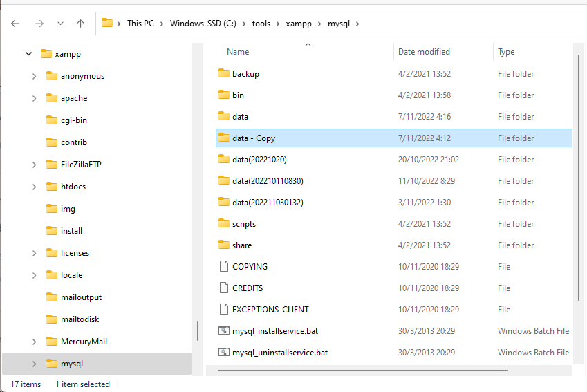Viewport: 587px width, 392px height.
Task: Open chevron after xampp breadcrumb
Action: 319,24
